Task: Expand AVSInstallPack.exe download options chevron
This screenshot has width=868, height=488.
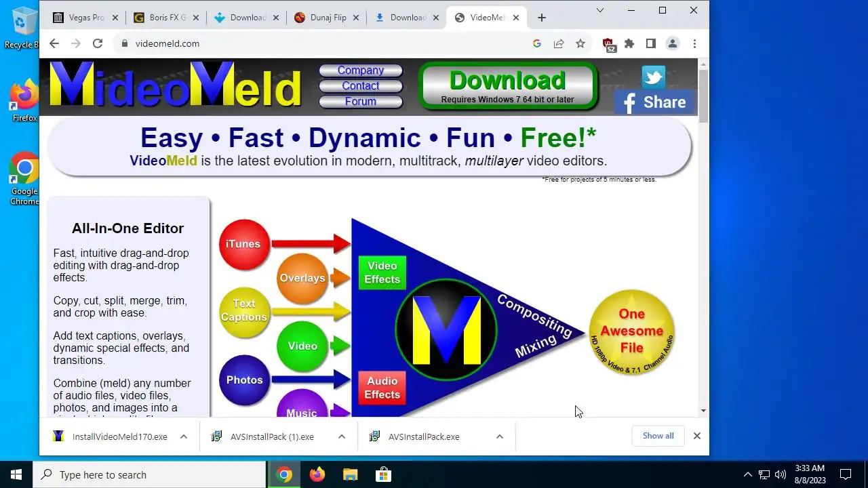Action: [x=500, y=436]
